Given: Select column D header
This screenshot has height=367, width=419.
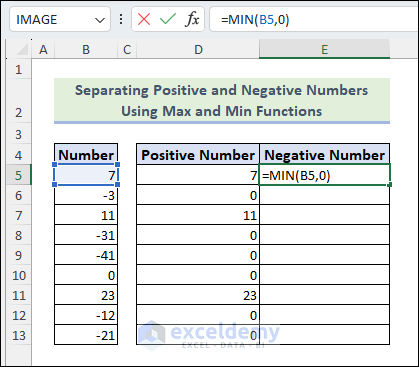Looking at the screenshot, I should [x=198, y=50].
